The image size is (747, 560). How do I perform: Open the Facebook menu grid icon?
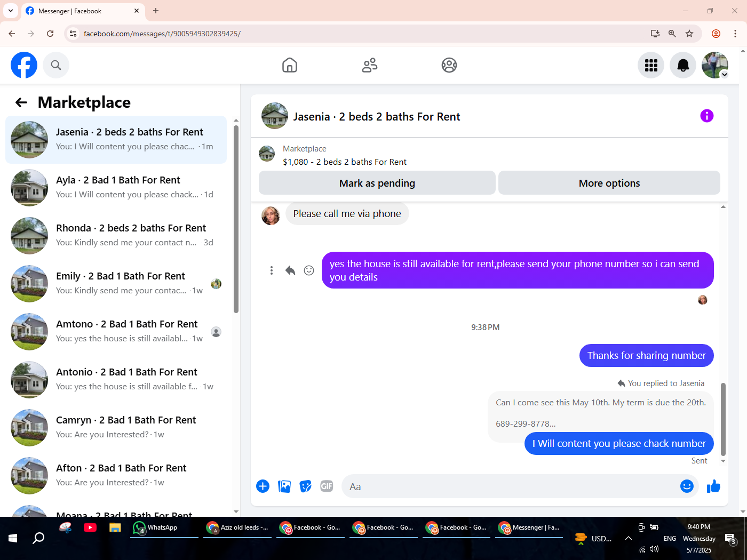pos(651,65)
